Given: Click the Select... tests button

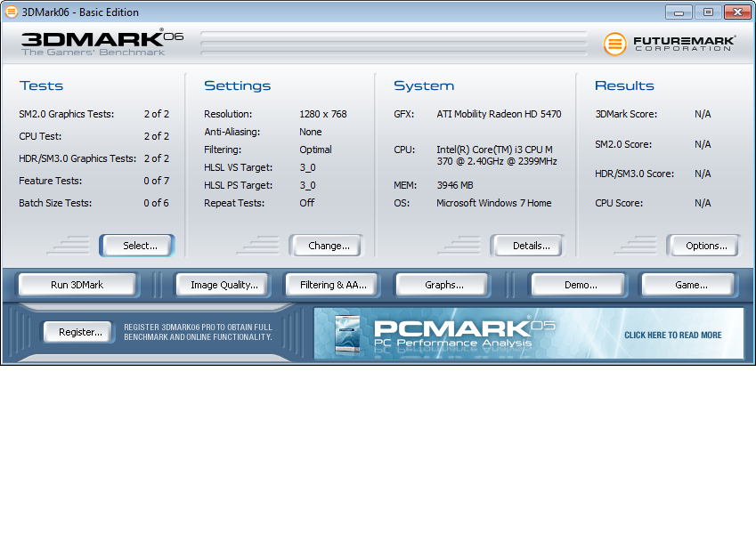Looking at the screenshot, I should (137, 246).
